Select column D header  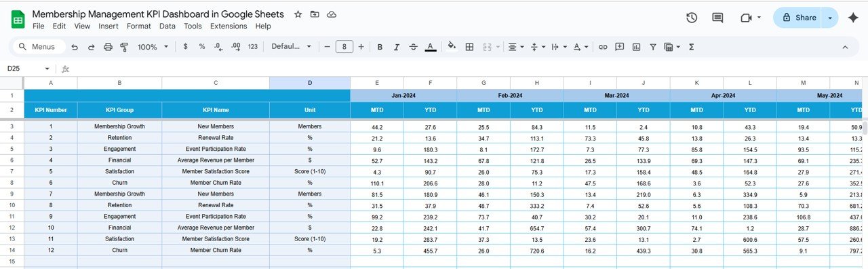[310, 83]
